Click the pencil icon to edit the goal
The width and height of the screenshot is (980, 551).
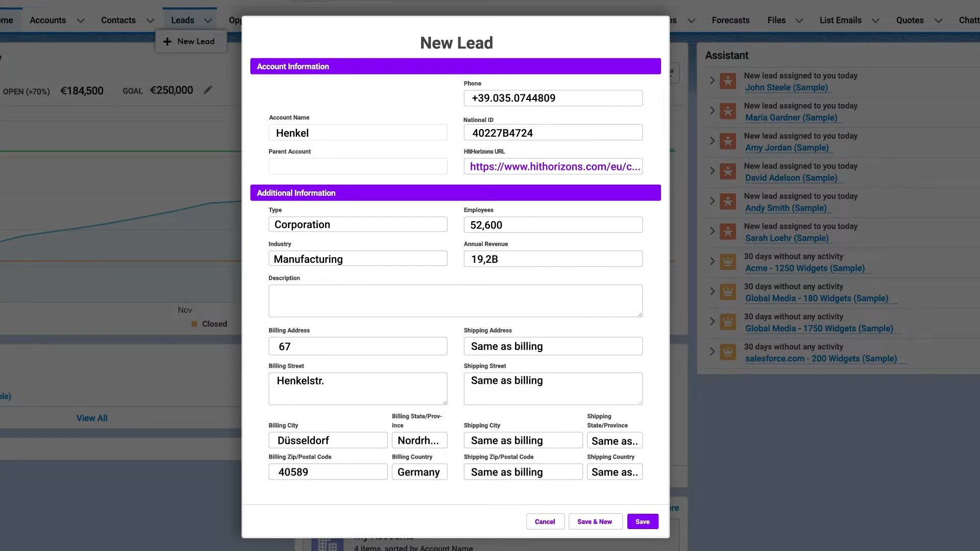tap(208, 90)
